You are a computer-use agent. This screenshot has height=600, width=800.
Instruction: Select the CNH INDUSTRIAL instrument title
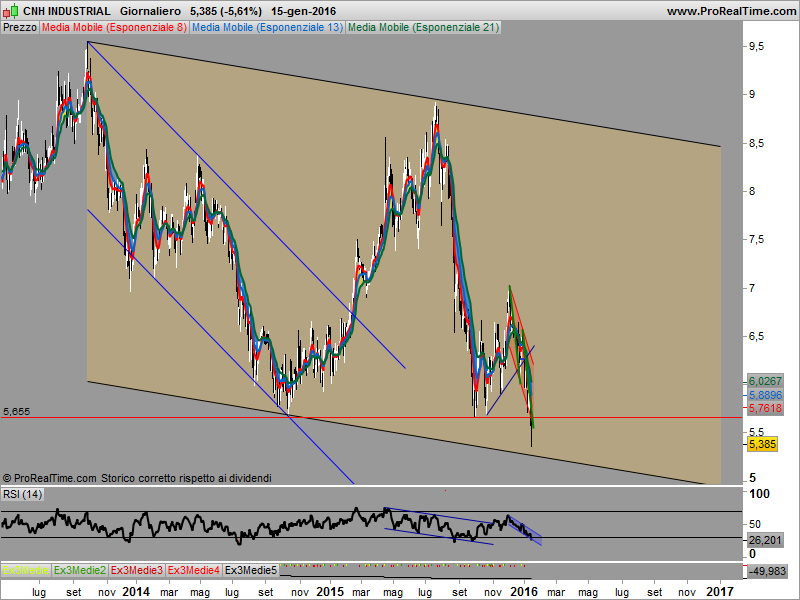click(67, 11)
